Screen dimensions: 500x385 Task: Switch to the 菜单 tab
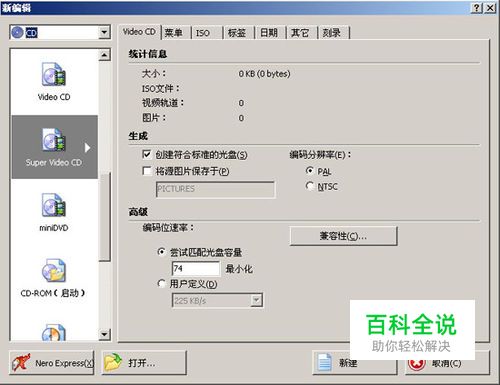174,33
